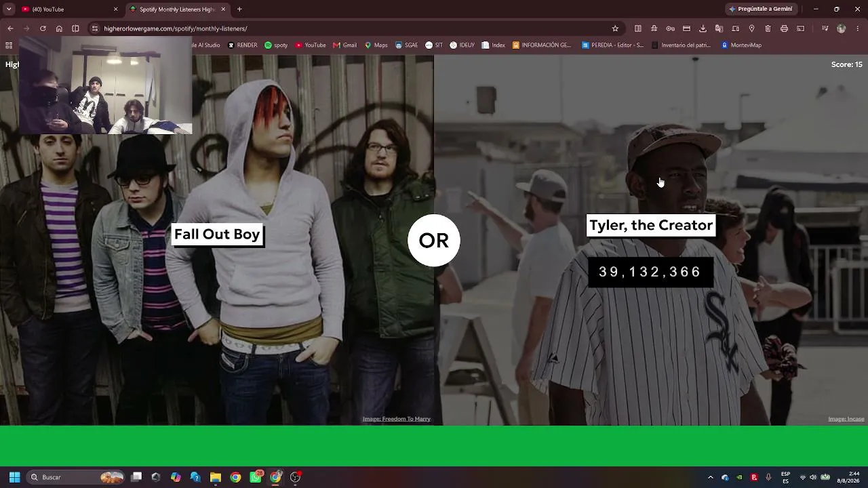Open the Index bookmark
Viewport: 868px width, 488px height.
point(493,45)
